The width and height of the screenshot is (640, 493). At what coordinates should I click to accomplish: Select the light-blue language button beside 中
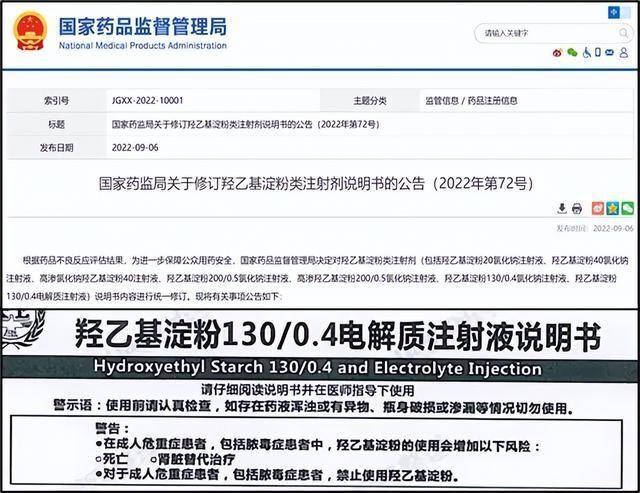(x=625, y=12)
